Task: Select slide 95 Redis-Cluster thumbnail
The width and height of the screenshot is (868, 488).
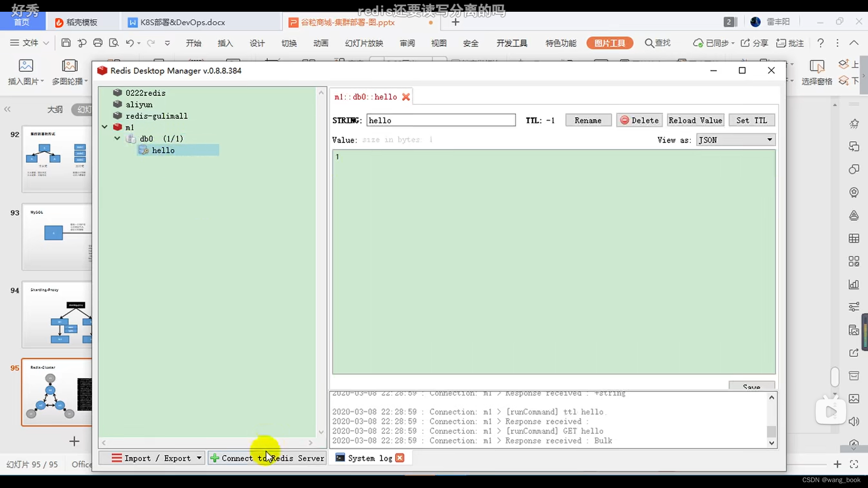Action: point(57,392)
